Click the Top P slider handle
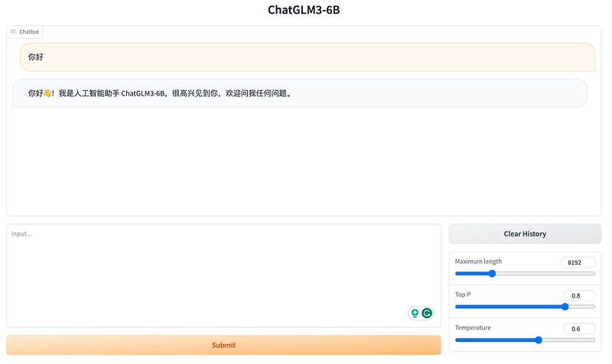 pos(565,307)
